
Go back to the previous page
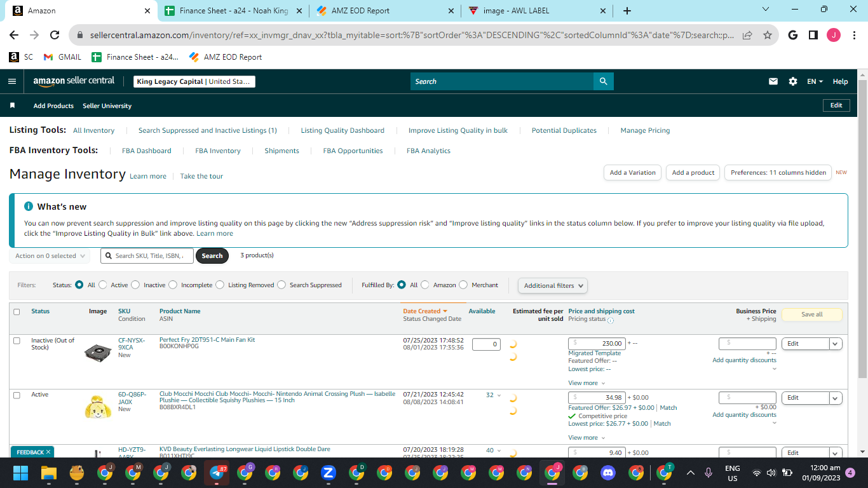click(x=14, y=36)
